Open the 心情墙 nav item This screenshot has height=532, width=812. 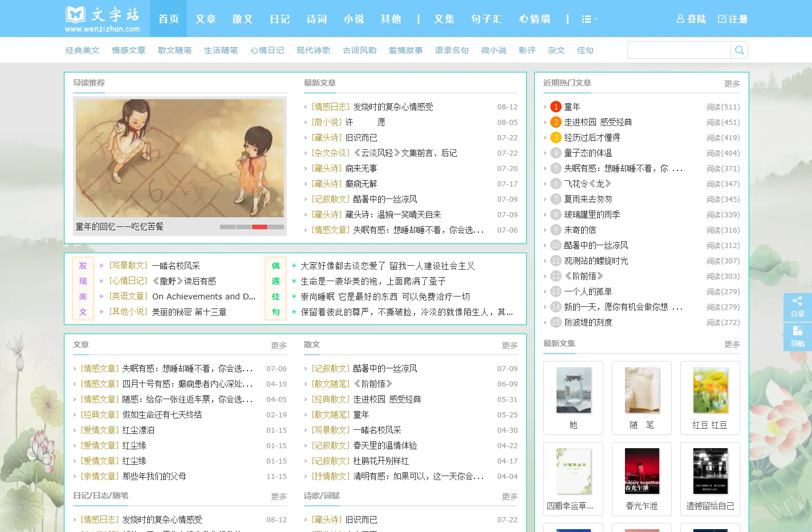[x=535, y=19]
